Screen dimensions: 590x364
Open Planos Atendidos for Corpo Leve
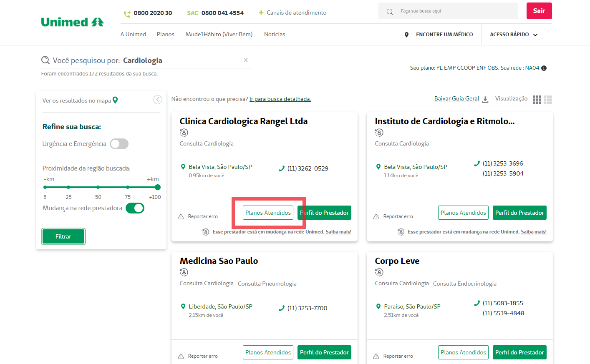tap(464, 352)
